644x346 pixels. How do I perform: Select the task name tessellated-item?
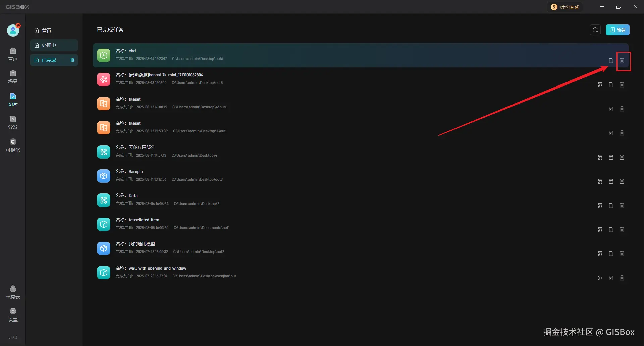point(144,220)
